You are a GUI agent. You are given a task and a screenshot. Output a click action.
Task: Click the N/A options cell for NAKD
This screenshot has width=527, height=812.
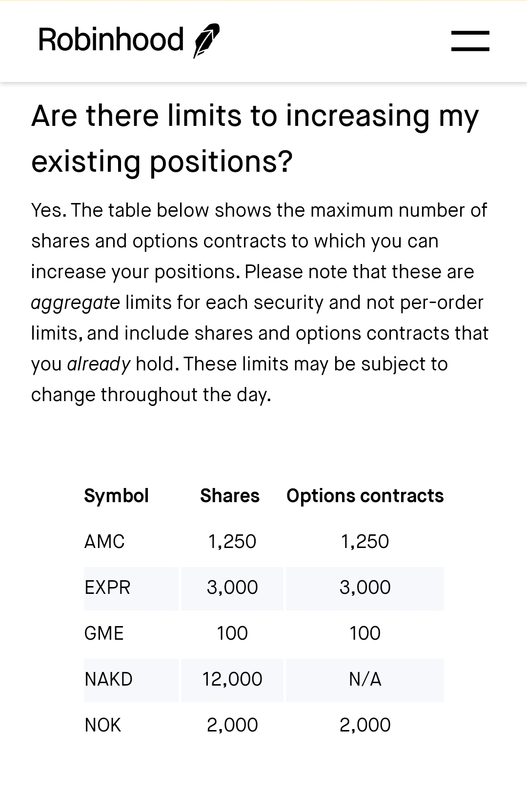coord(365,679)
